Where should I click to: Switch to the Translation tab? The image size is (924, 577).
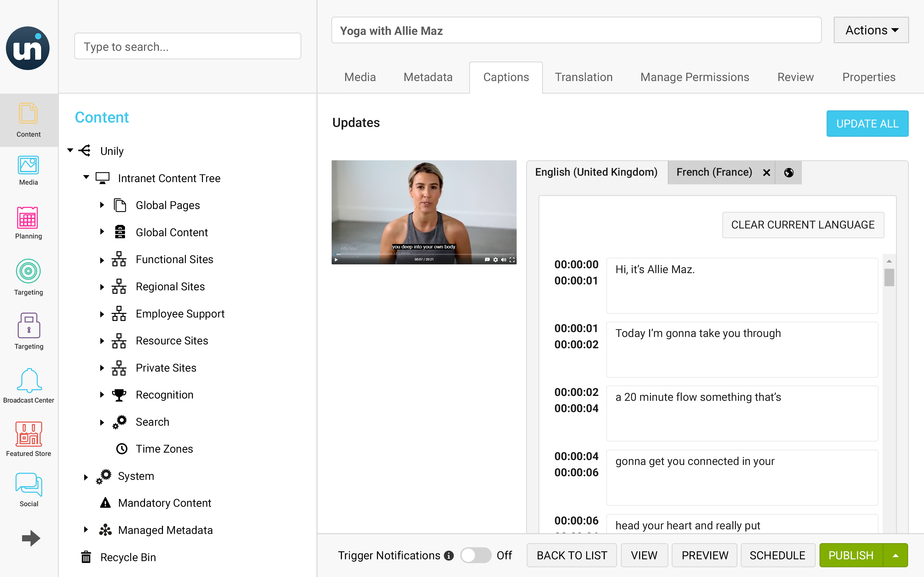[x=583, y=77]
